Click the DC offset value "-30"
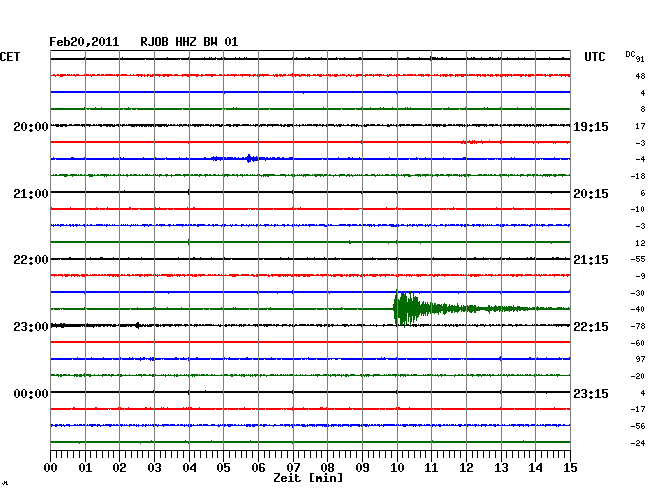 (638, 293)
